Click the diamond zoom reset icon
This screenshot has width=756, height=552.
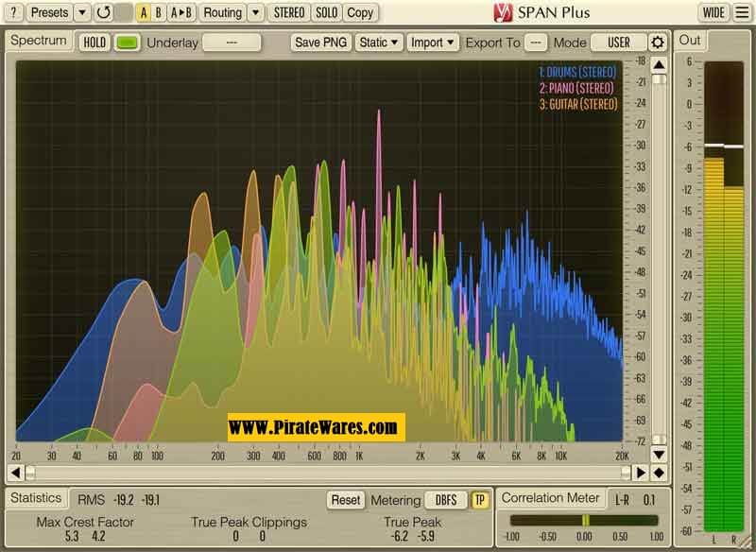pyautogui.click(x=659, y=472)
